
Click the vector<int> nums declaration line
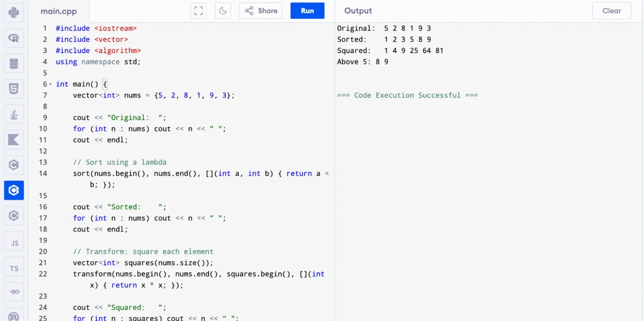pos(153,95)
